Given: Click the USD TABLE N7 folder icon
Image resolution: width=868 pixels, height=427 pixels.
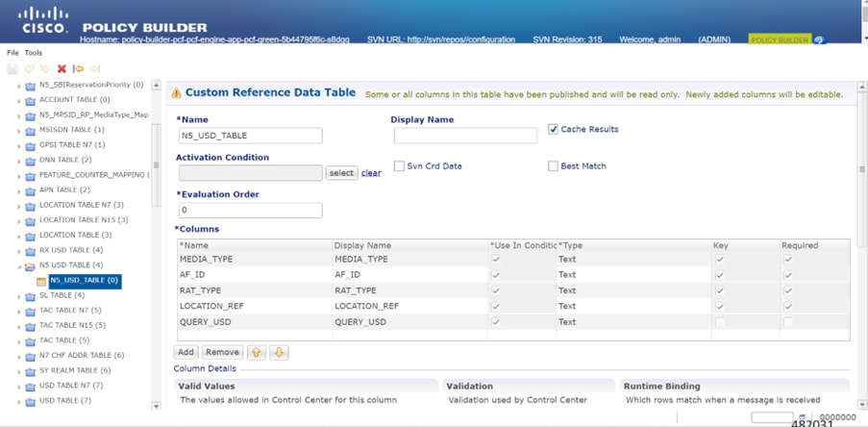Looking at the screenshot, I should click(31, 386).
